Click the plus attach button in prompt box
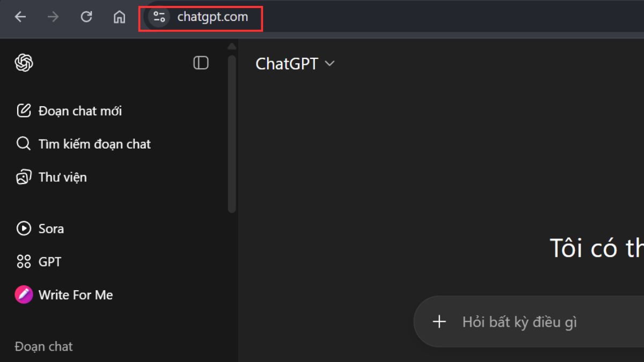This screenshot has height=362, width=644. (440, 322)
